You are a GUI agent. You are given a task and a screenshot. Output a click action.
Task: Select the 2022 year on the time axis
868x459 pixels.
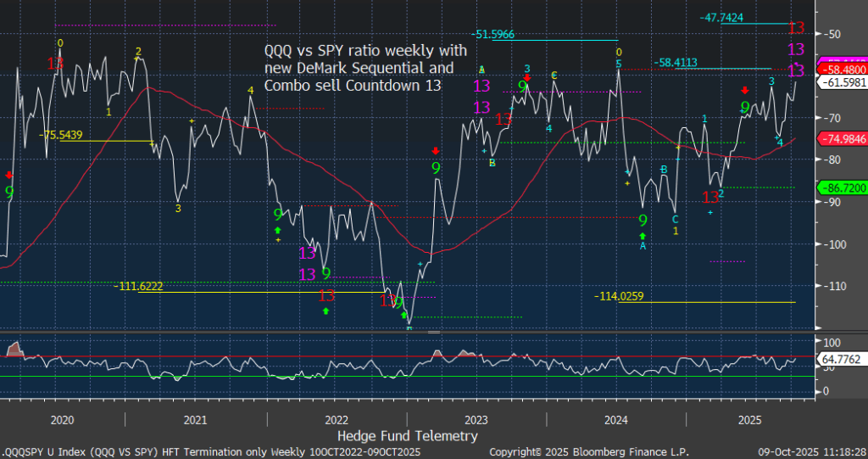pyautogui.click(x=337, y=419)
